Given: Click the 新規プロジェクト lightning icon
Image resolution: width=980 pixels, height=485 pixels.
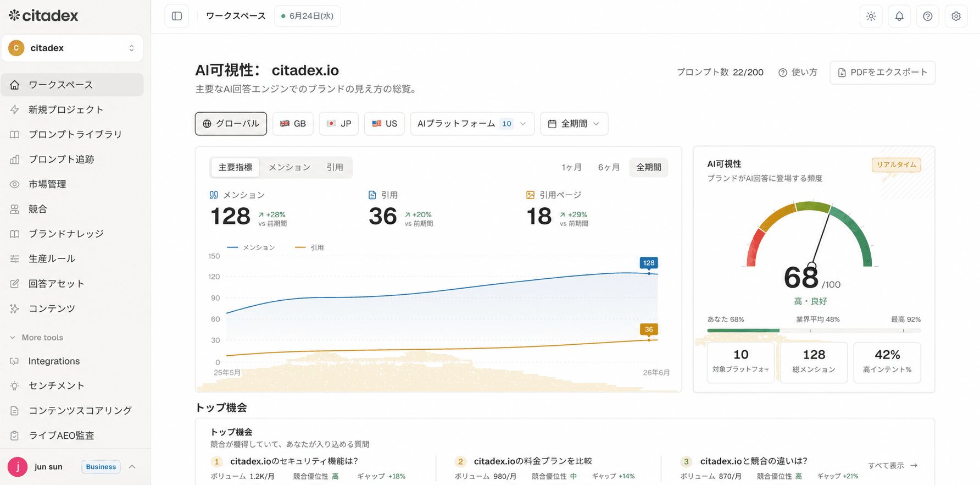Looking at the screenshot, I should (x=15, y=109).
